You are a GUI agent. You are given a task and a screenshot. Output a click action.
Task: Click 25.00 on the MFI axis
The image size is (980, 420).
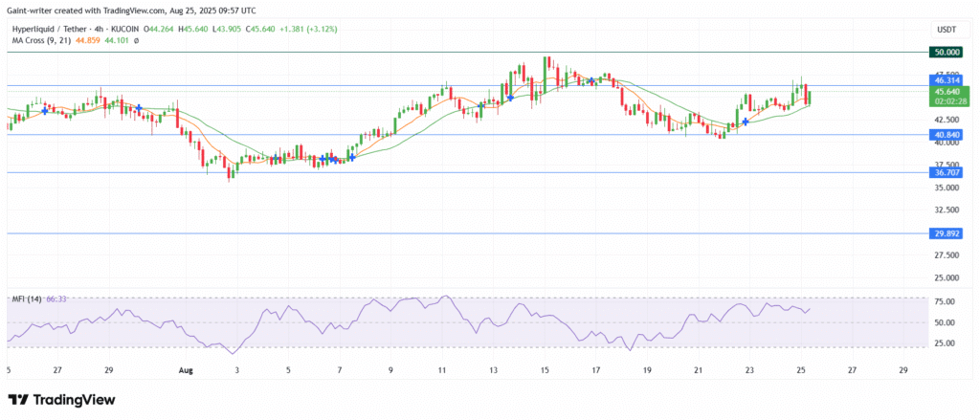(945, 343)
